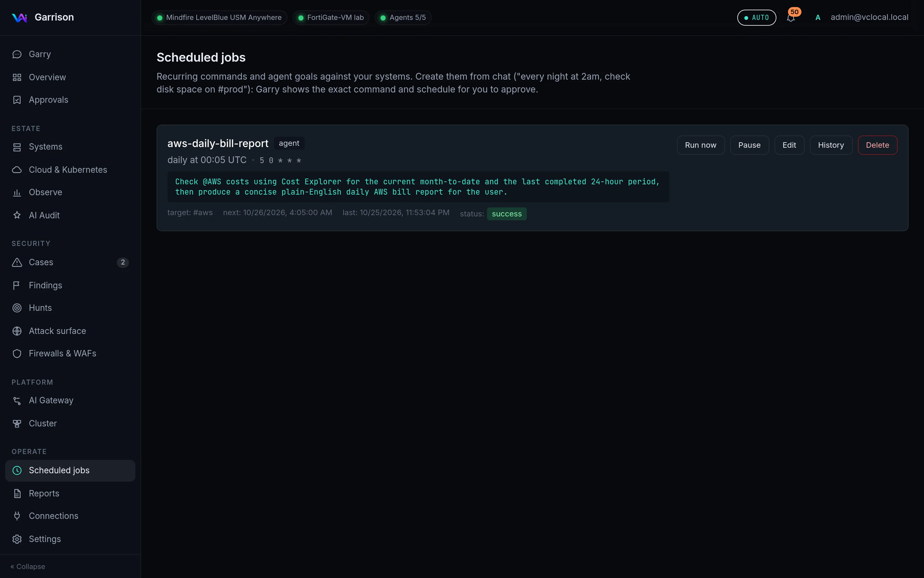924x578 pixels.
Task: Click the Firewalls & WAFs shield icon
Action: [x=17, y=353]
